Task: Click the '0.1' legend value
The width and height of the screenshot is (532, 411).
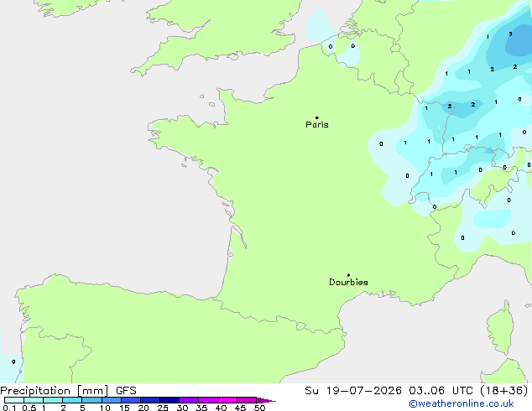Action: pos(9,408)
